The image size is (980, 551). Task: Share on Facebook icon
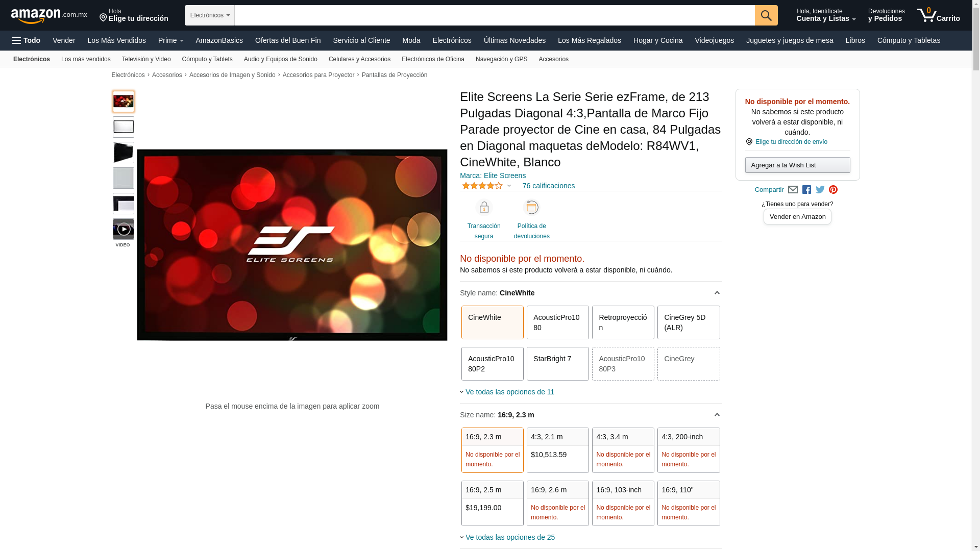806,190
